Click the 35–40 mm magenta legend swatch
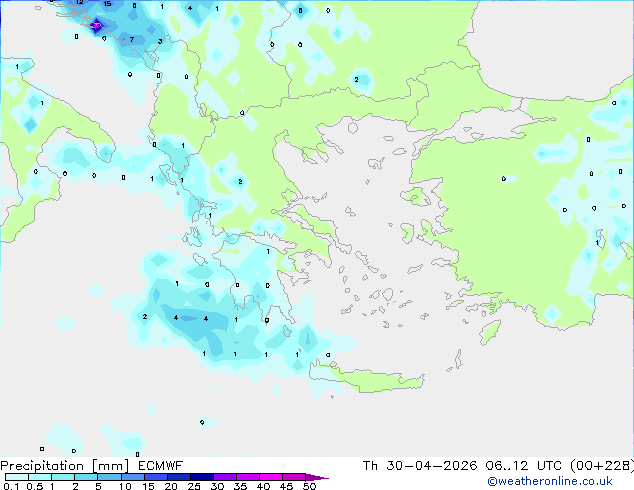Viewport: 634px width, 490px height. [248, 477]
